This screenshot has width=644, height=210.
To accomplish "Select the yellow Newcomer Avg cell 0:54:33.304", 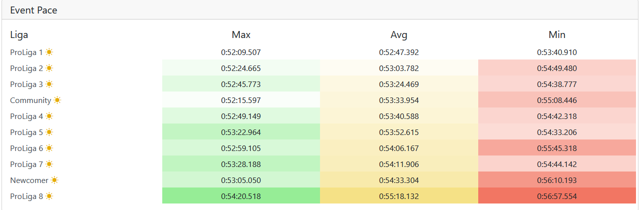I will pyautogui.click(x=399, y=180).
